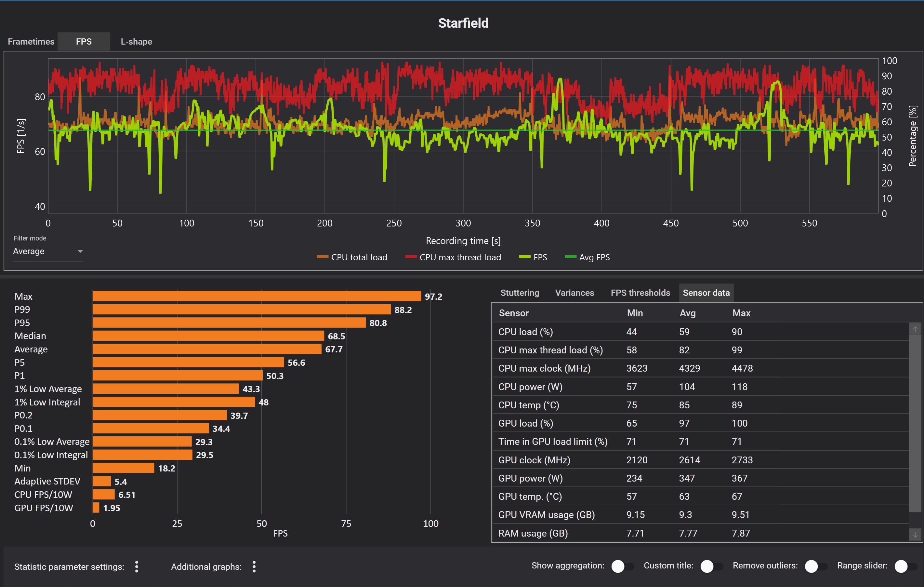
Task: Open Additional graphs three-dot menu
Action: pos(254,567)
